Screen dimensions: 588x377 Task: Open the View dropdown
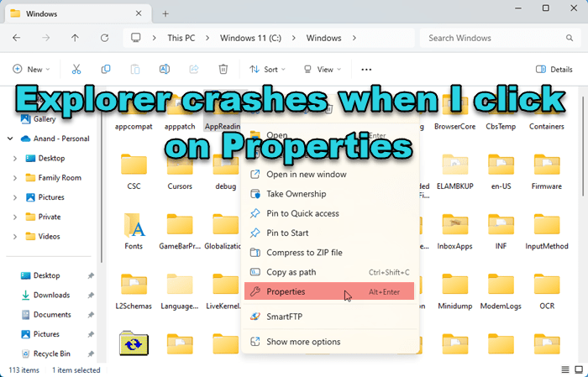tap(322, 70)
